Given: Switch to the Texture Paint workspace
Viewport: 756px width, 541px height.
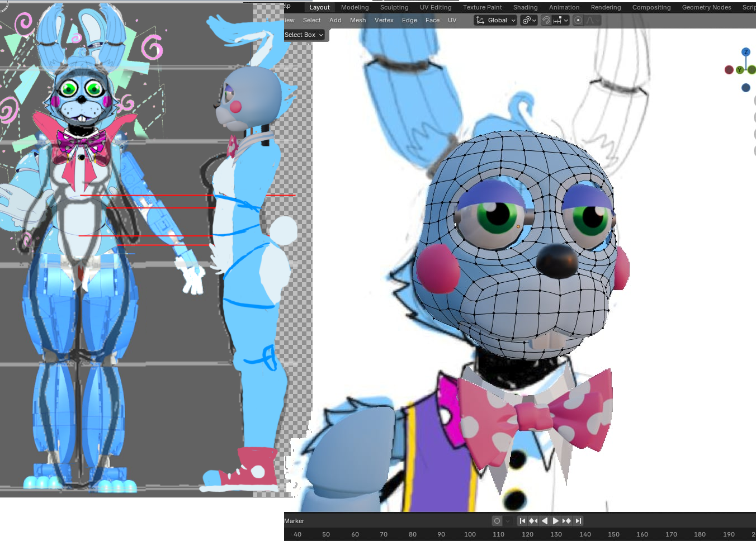Looking at the screenshot, I should pyautogui.click(x=482, y=7).
